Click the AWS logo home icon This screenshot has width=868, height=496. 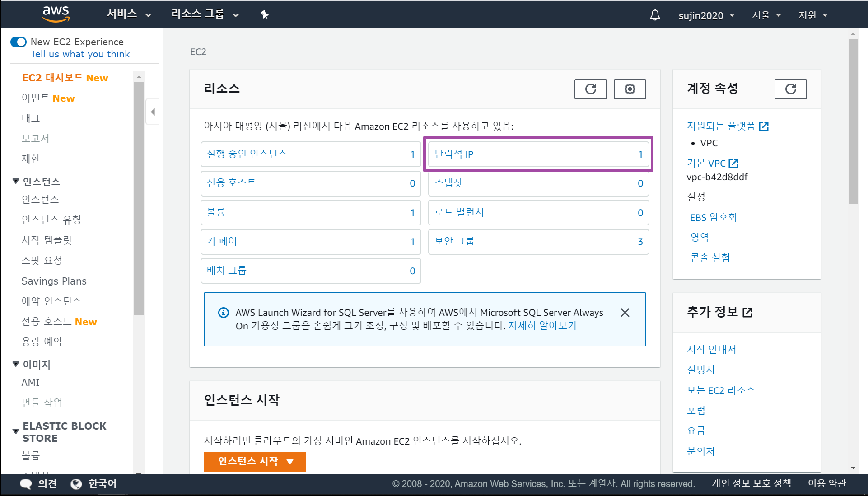[56, 14]
